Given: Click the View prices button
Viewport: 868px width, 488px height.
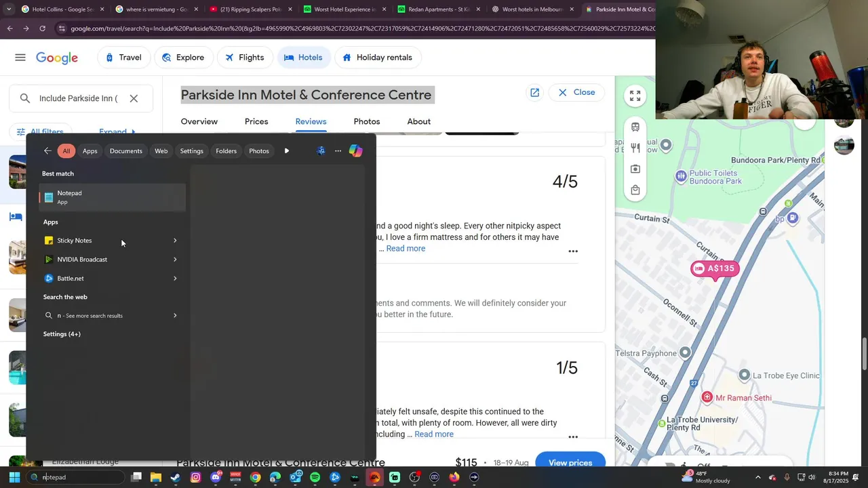Looking at the screenshot, I should pyautogui.click(x=570, y=462).
